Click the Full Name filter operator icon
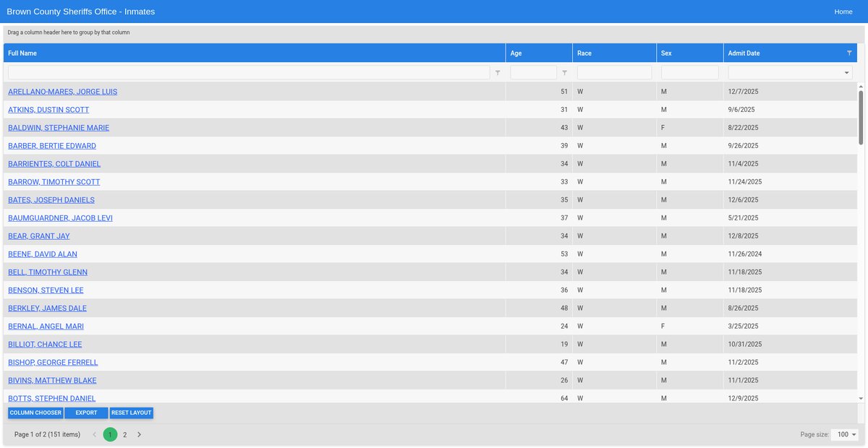Viewport: 868px width, 448px height. coord(497,73)
